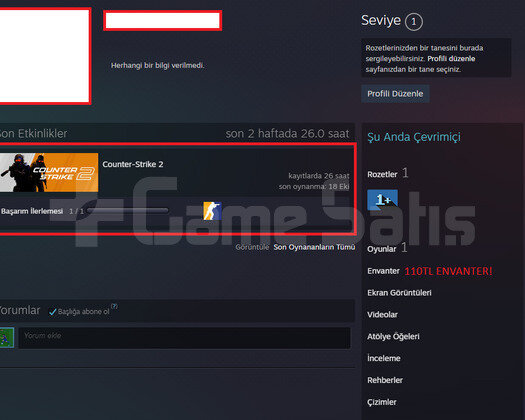Image resolution: width=525 pixels, height=420 pixels.
Task: Toggle Başlığa abone ol checkbox
Action: (x=53, y=312)
